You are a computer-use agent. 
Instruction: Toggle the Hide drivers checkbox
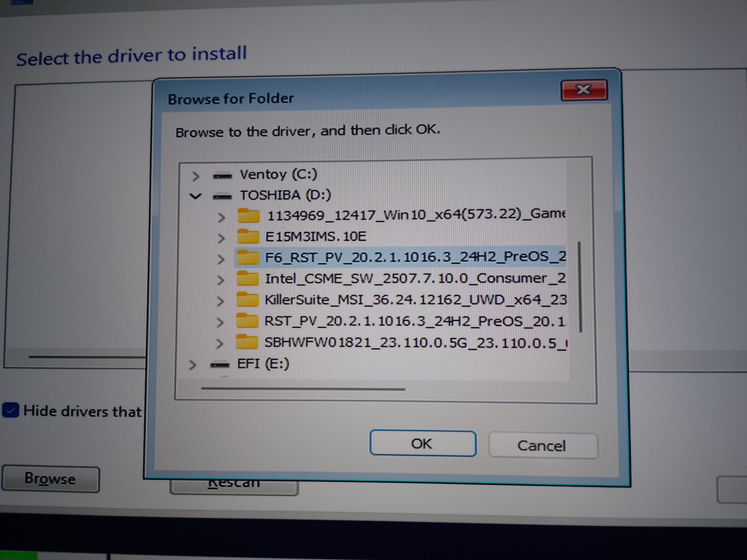[11, 411]
